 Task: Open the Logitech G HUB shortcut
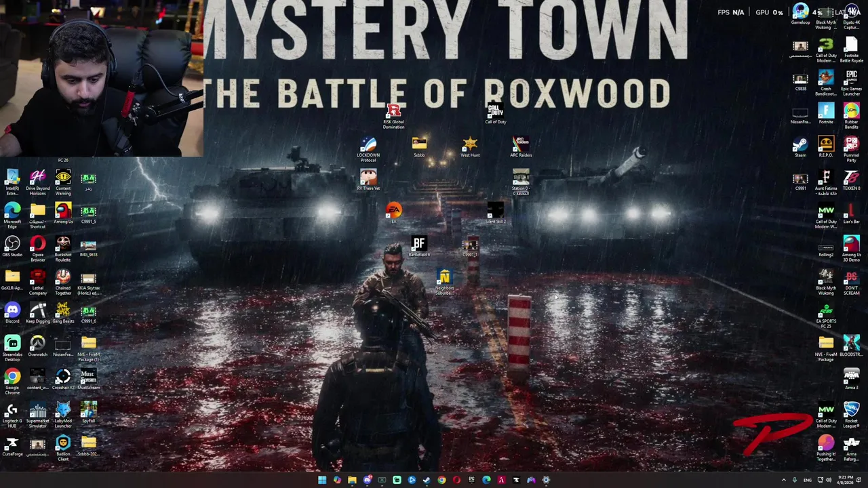pyautogui.click(x=12, y=415)
